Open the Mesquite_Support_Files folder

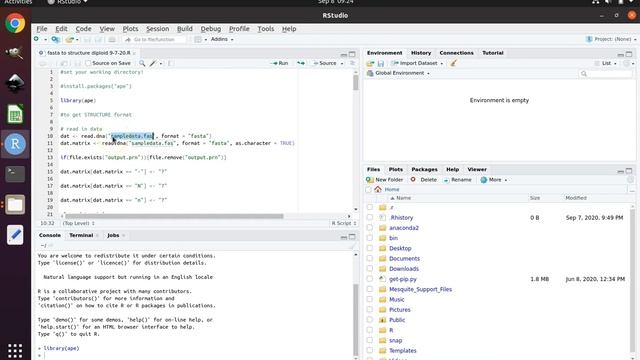tap(420, 289)
